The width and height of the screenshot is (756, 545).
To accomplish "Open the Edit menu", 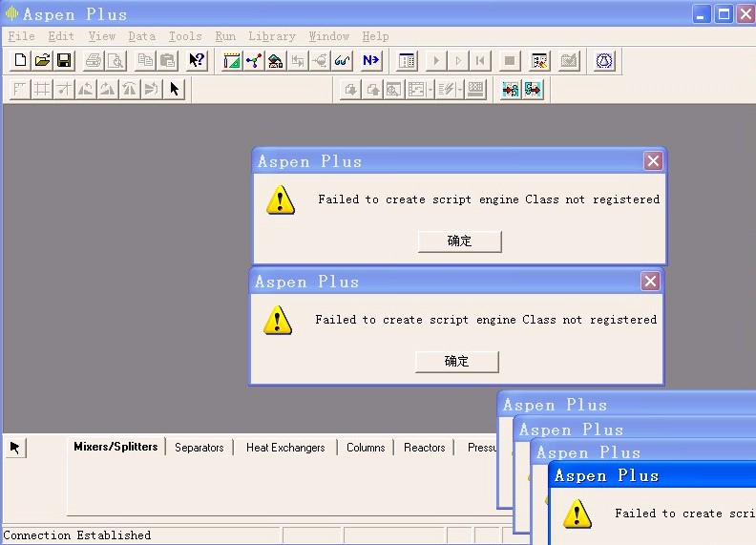I will pyautogui.click(x=61, y=36).
